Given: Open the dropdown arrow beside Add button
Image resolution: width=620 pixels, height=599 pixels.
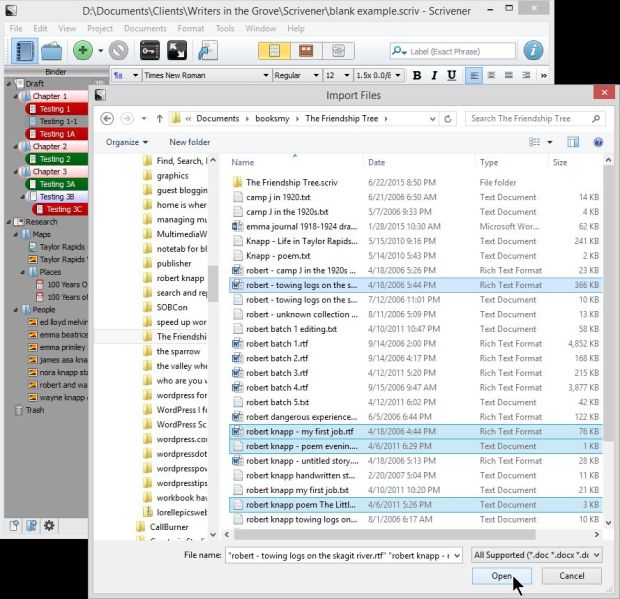Looking at the screenshot, I should click(100, 51).
